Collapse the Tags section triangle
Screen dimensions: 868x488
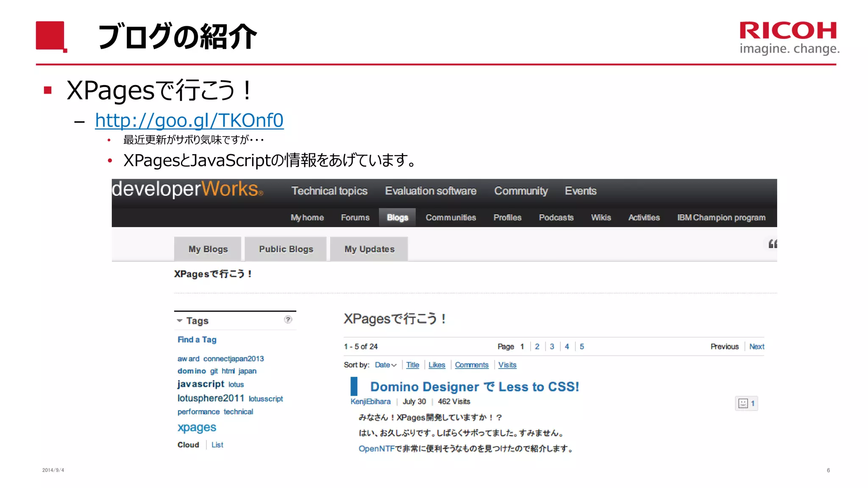(180, 321)
